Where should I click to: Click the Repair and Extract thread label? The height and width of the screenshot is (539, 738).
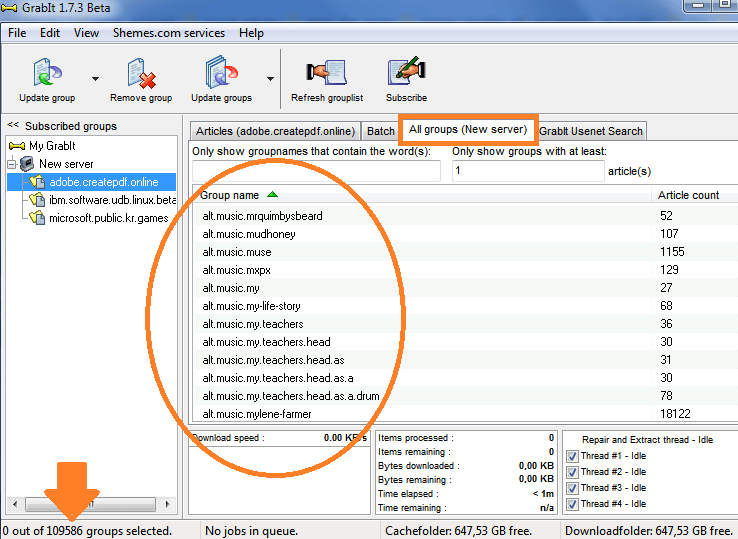647,440
